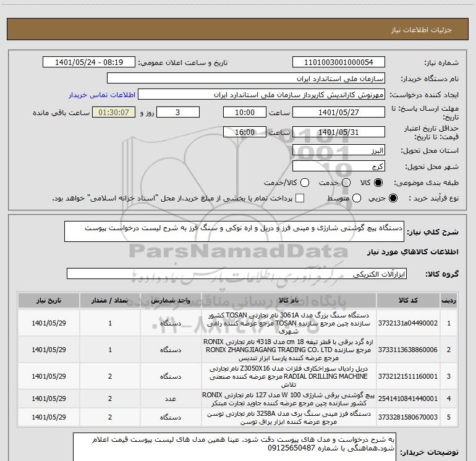Click the عدد unit cell in row 4
476x461 pixels.
point(171,399)
